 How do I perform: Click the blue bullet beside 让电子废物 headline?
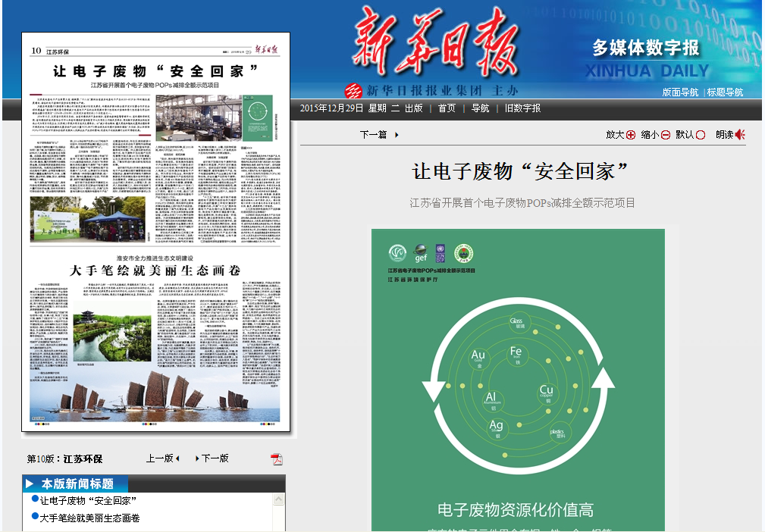pos(35,499)
